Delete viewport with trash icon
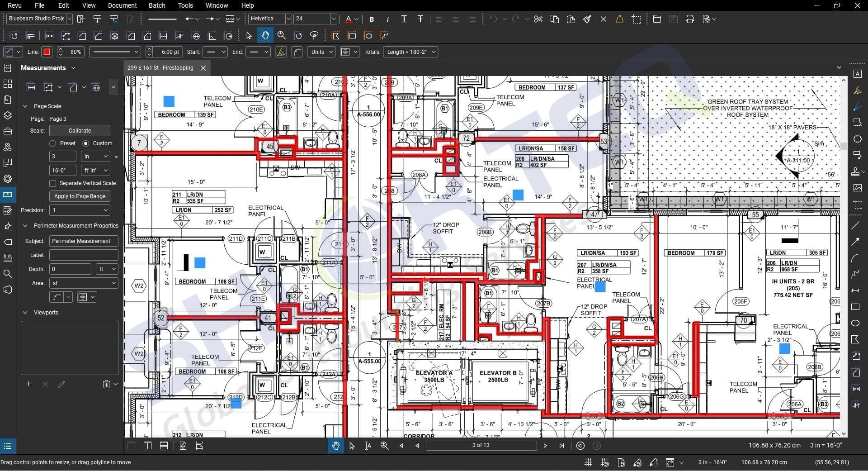 106,384
